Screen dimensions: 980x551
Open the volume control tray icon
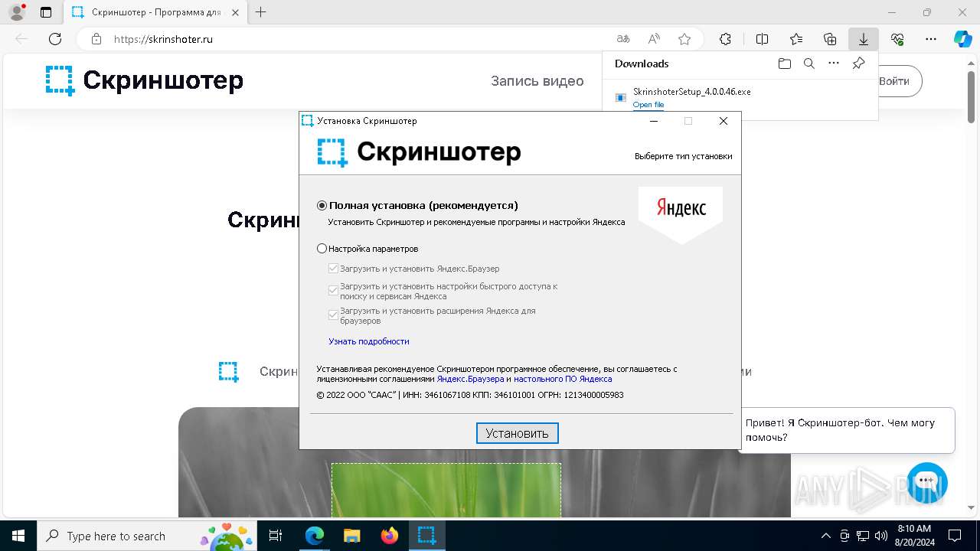pos(880,536)
